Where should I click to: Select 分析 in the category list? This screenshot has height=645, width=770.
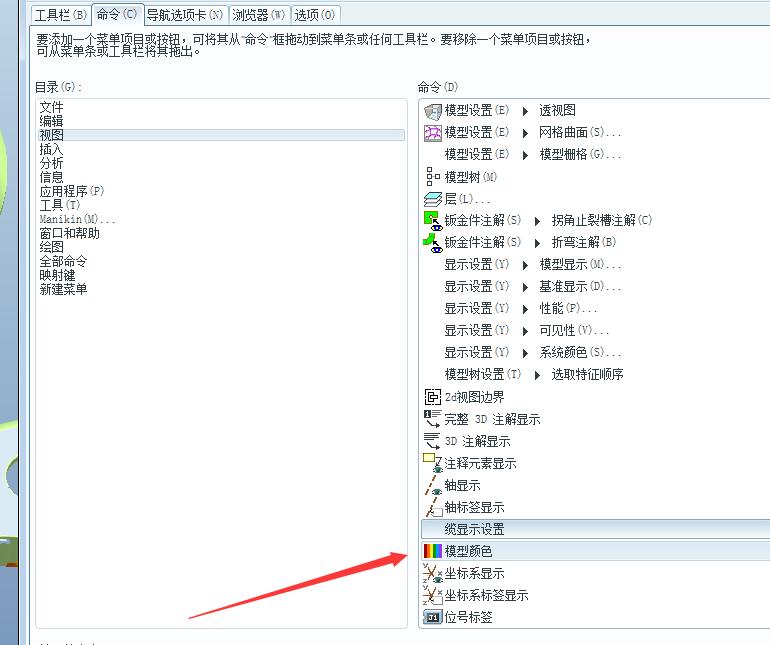52,163
